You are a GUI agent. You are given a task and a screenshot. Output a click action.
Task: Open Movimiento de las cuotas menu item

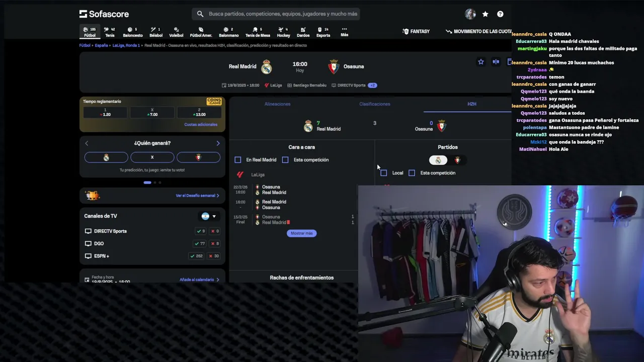pos(479,31)
